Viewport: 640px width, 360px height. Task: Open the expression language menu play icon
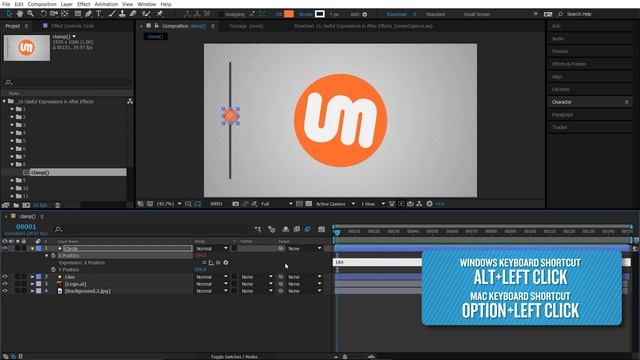226,262
